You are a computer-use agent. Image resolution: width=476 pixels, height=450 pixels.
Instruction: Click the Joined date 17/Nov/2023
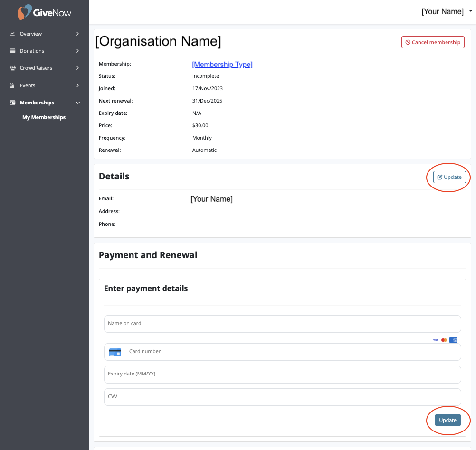[207, 88]
